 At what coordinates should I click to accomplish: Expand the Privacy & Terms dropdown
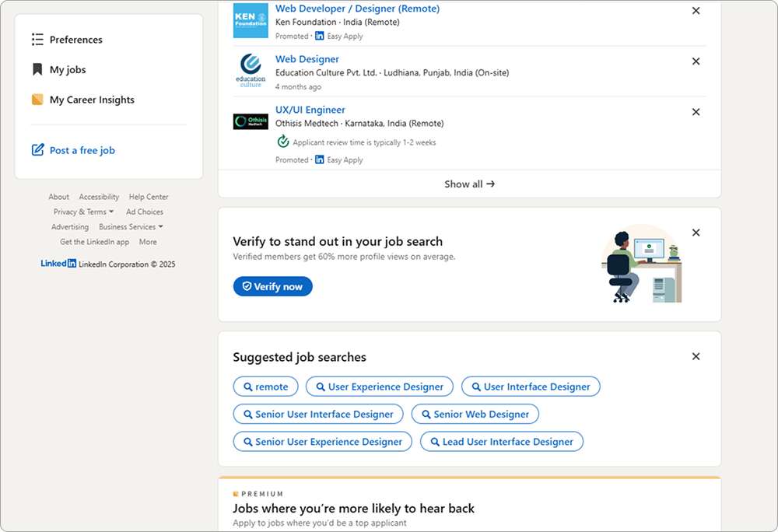83,212
